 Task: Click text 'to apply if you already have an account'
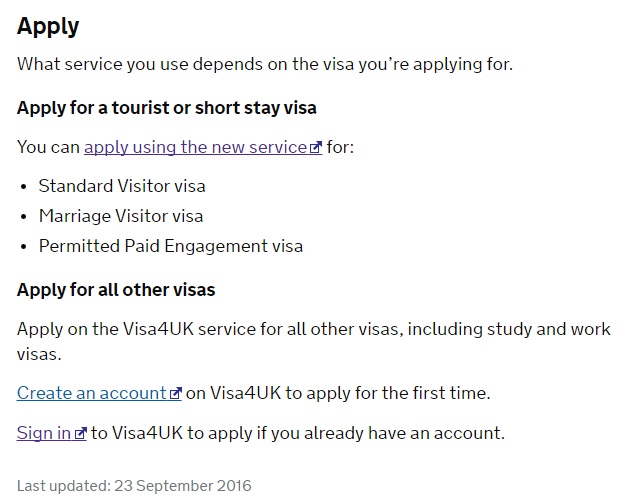pyautogui.click(x=298, y=433)
